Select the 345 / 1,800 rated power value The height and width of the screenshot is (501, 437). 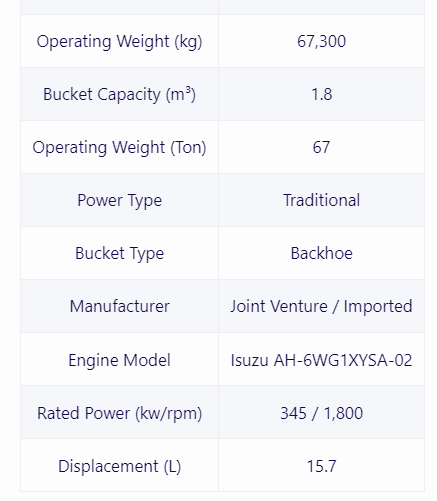321,413
